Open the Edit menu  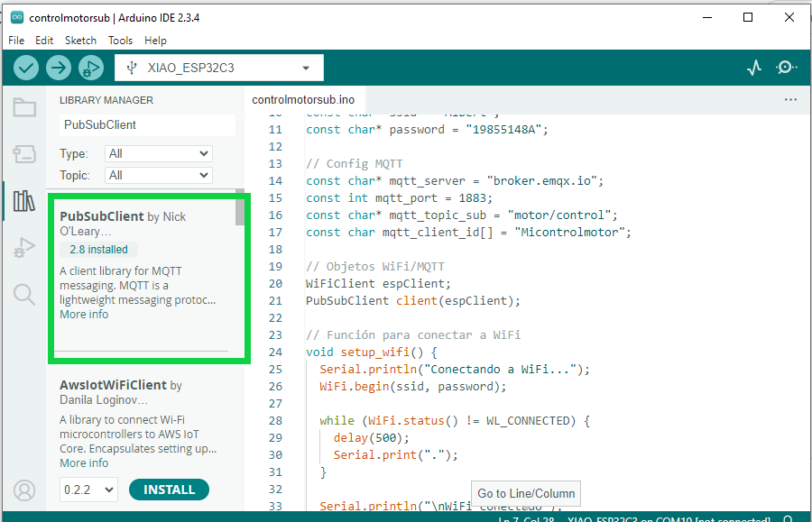[x=44, y=41]
